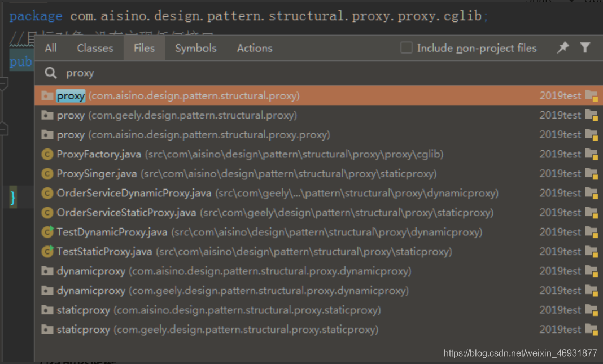Image resolution: width=603 pixels, height=364 pixels.
Task: Open the OrderServiceDynamicProxy.java file name
Action: tap(134, 193)
